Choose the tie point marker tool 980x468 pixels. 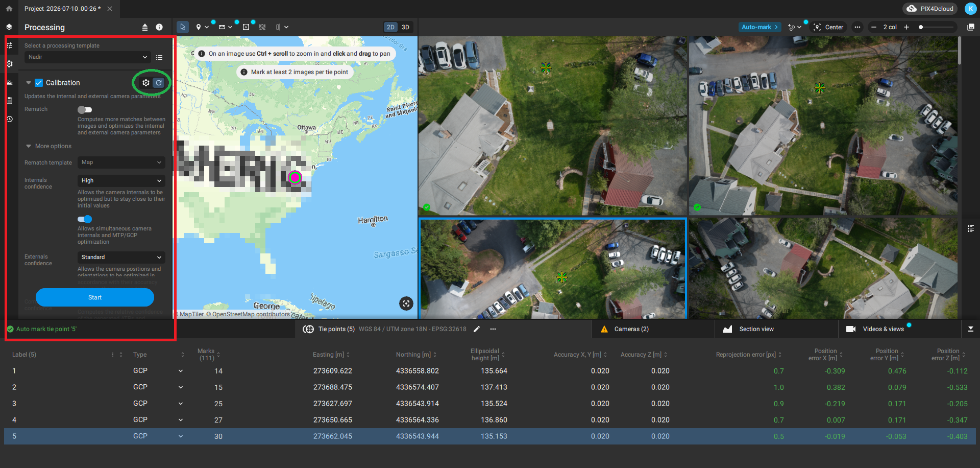(x=199, y=27)
